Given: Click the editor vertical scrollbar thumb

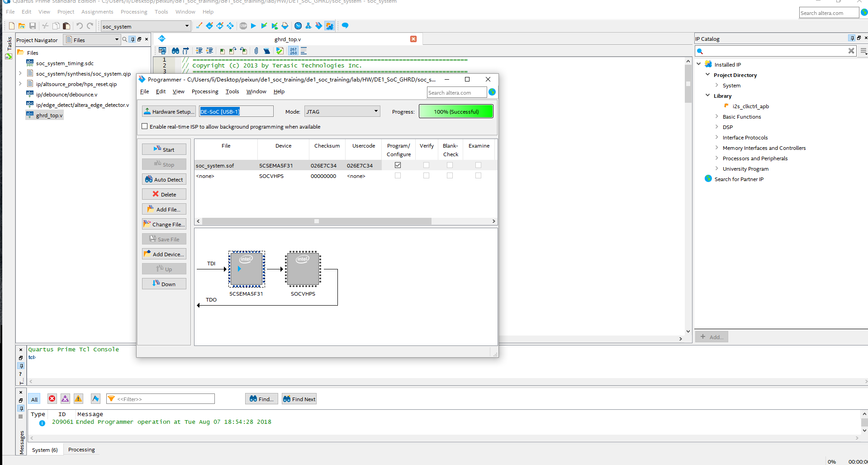Looking at the screenshot, I should [688, 84].
